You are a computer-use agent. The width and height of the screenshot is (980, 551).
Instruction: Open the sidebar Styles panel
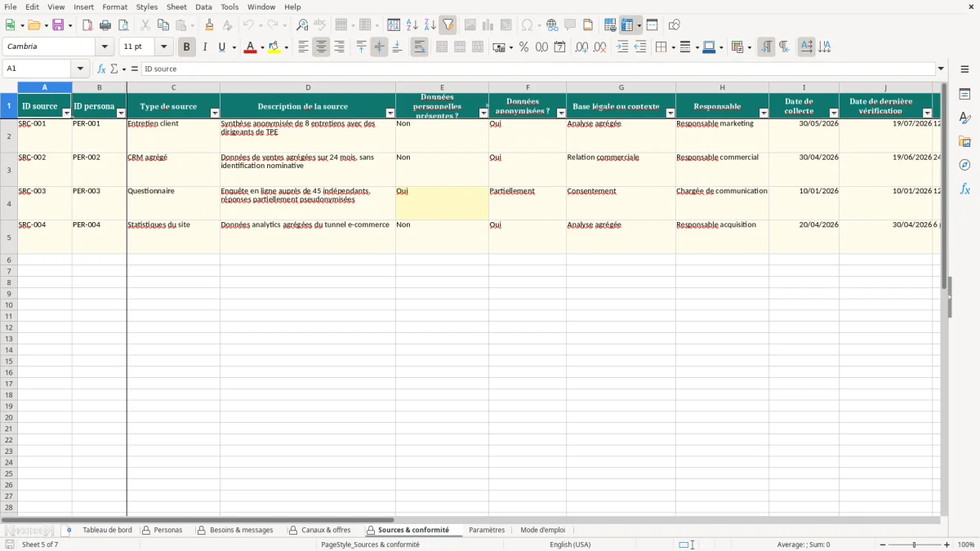964,118
